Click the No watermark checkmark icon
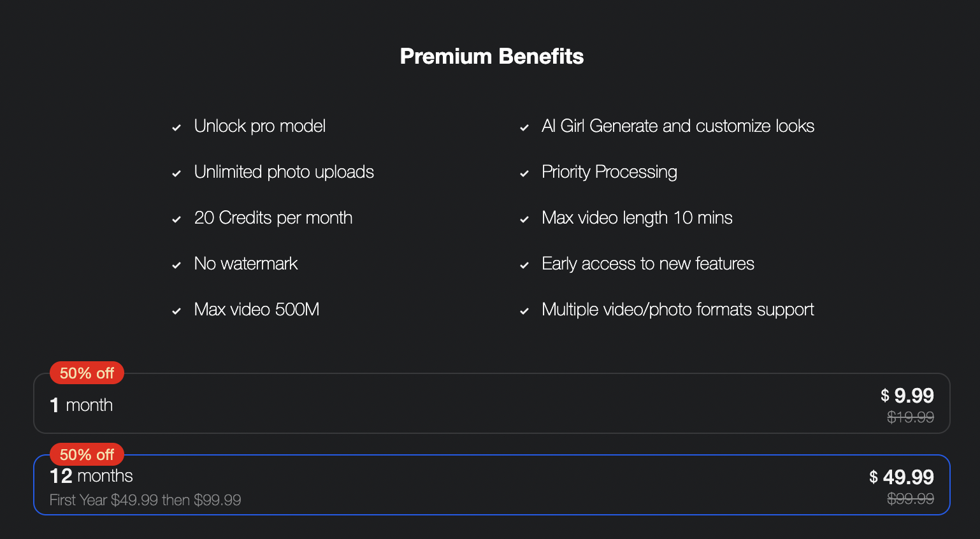 tap(177, 266)
